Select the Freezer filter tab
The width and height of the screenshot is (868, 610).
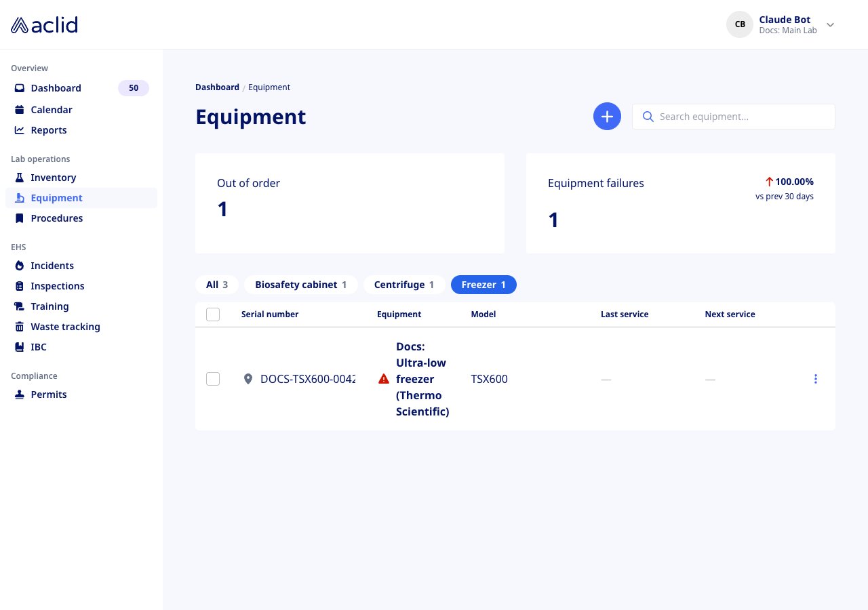484,285
